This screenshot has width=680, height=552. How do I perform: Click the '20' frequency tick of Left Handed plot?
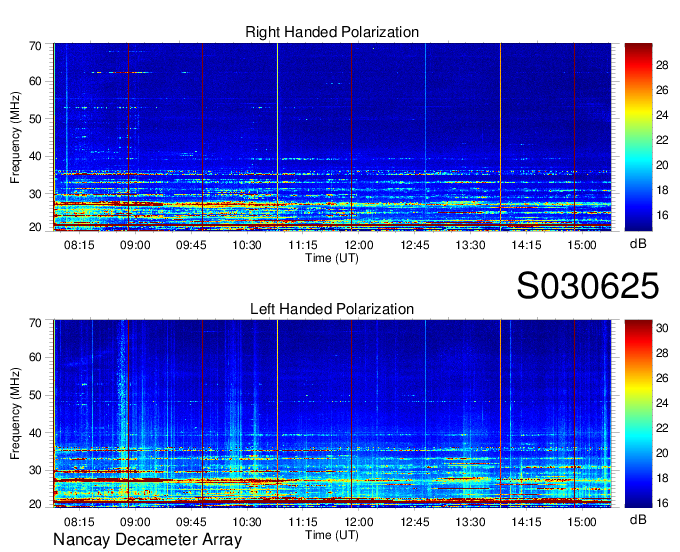click(x=35, y=504)
